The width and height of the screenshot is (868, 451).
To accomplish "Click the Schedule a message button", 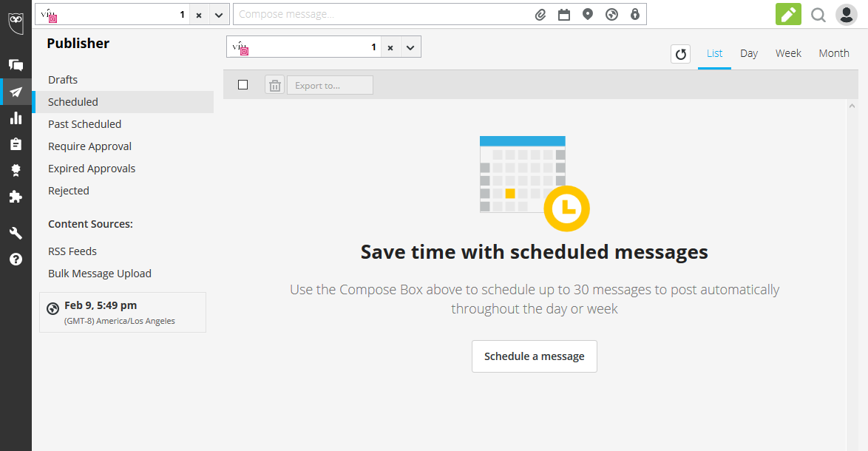I will [535, 356].
